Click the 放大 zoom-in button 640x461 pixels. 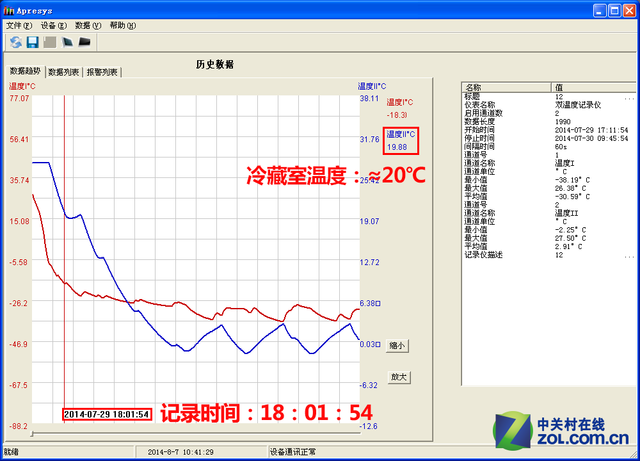coord(399,377)
